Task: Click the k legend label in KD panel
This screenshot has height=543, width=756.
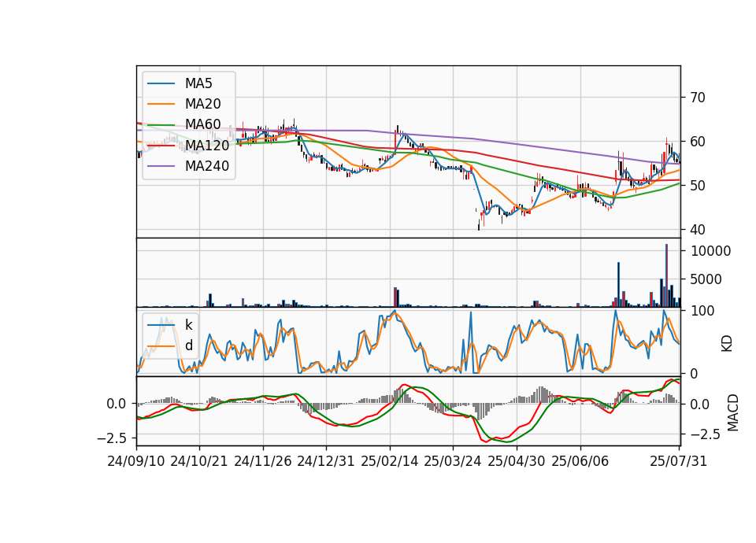Action: [189, 325]
